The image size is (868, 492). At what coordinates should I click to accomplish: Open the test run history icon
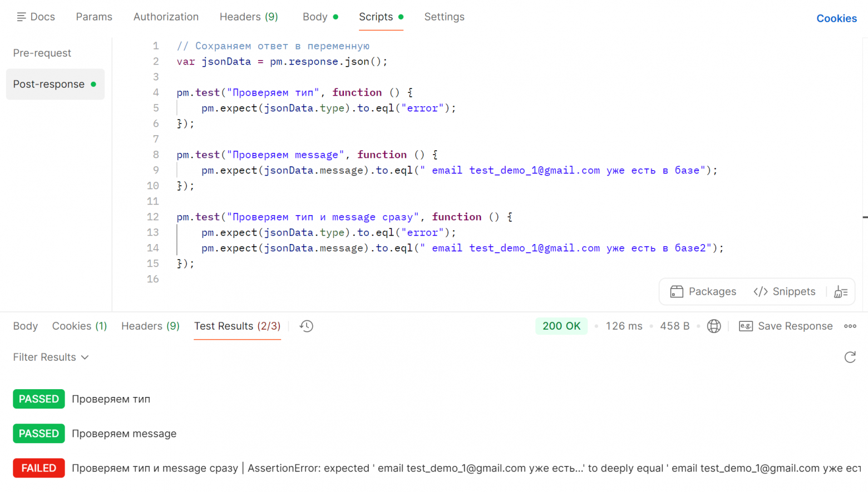[307, 326]
